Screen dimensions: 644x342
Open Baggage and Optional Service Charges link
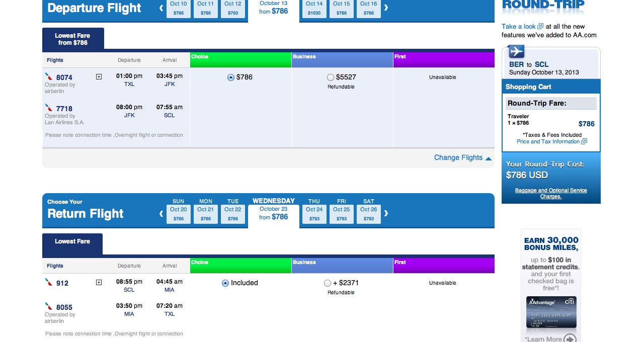click(x=551, y=193)
